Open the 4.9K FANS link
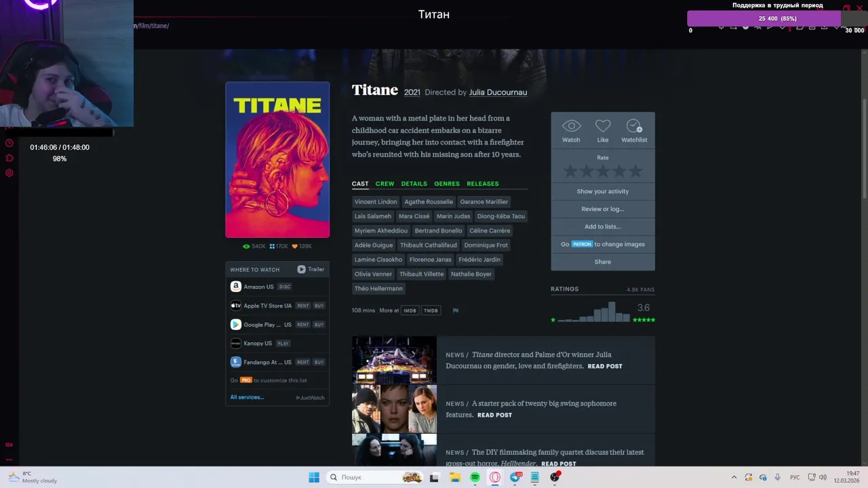Viewport: 868px width, 488px height. tap(641, 289)
